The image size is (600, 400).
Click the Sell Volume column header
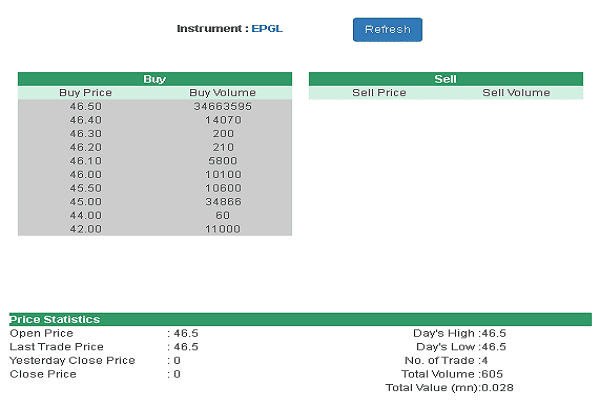[516, 93]
